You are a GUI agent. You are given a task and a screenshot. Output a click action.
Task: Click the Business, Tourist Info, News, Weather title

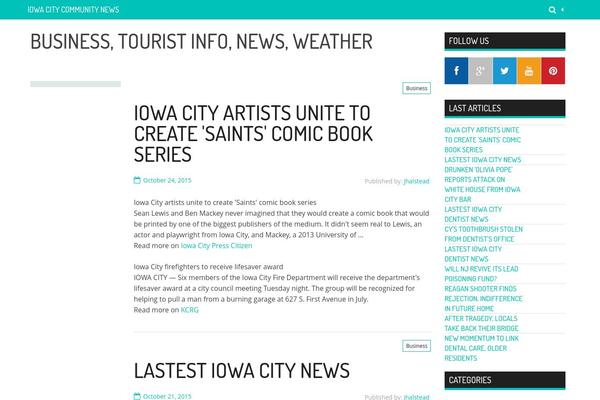(x=201, y=42)
